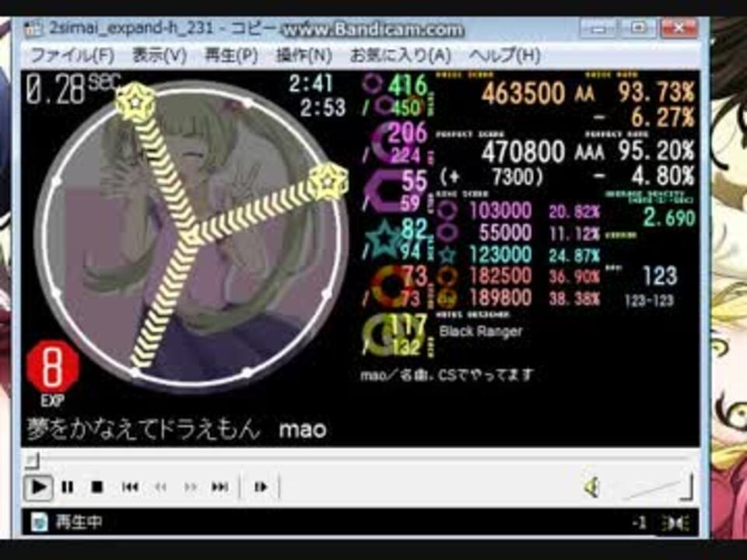Click the comment mao／名曲、CSでやってます

[447, 375]
